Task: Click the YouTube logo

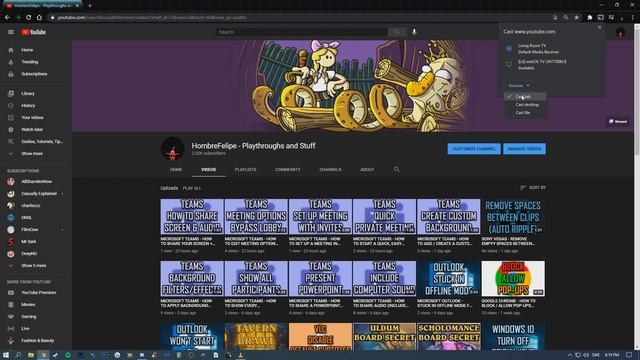Action: (33, 32)
